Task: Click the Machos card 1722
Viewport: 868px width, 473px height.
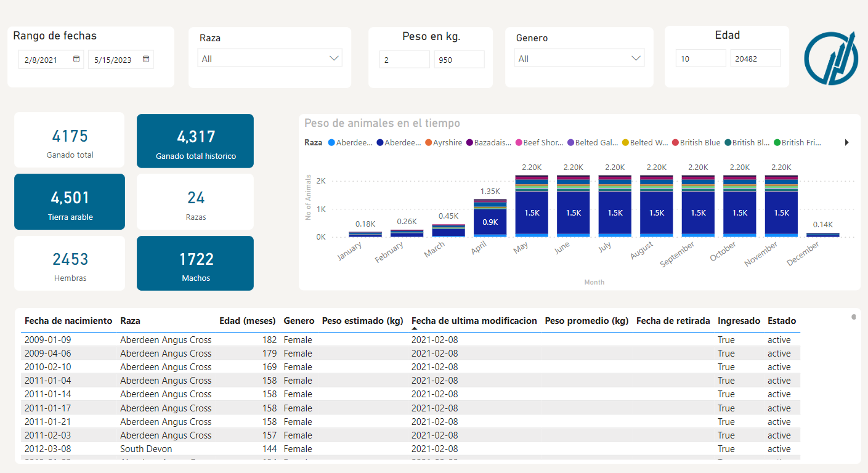Action: [x=195, y=263]
